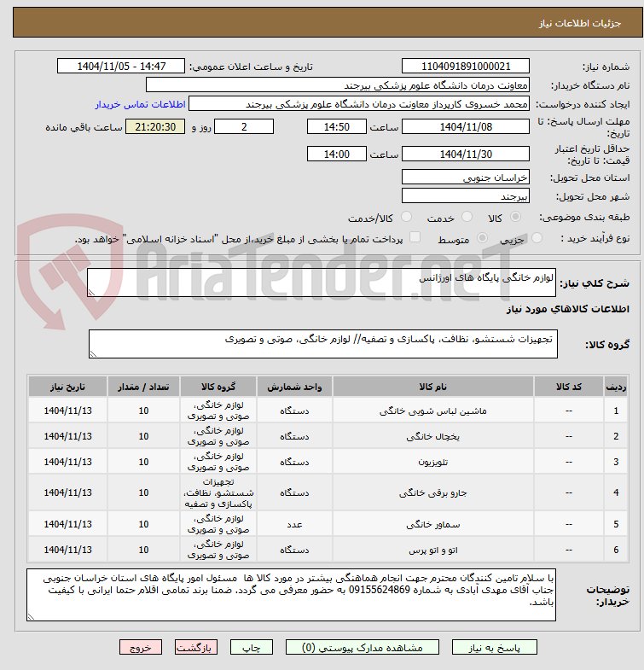The image size is (644, 670).
Task: Click the response deadline date field 1404/11/08
Action: coord(466,127)
